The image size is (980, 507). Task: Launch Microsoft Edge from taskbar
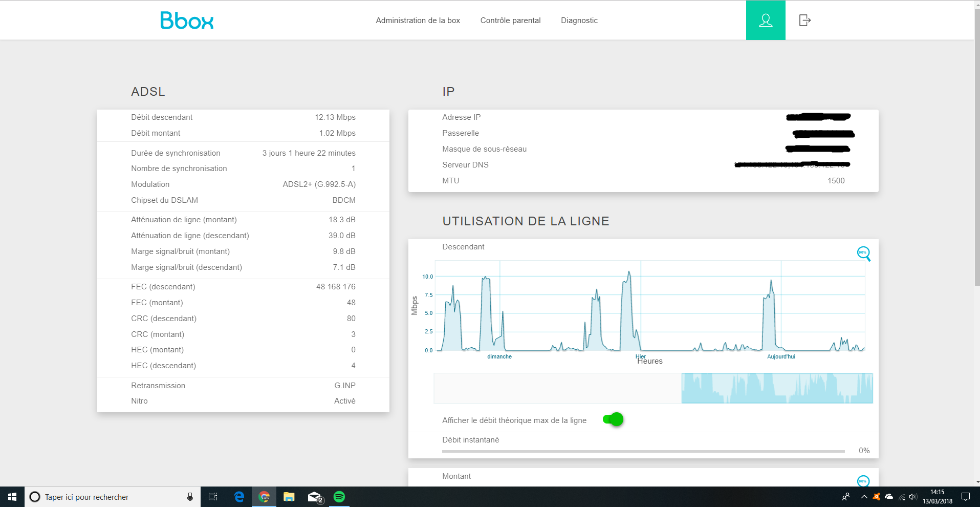239,497
